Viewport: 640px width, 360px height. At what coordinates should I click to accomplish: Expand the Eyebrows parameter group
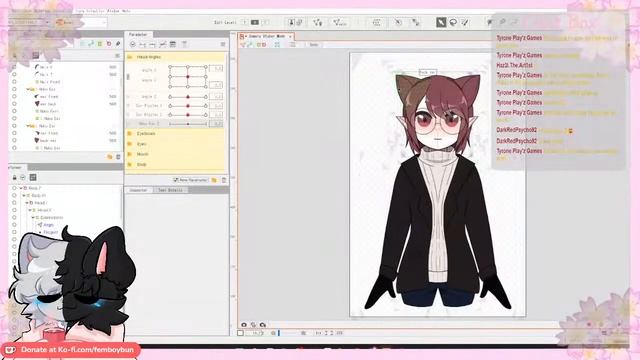130,133
